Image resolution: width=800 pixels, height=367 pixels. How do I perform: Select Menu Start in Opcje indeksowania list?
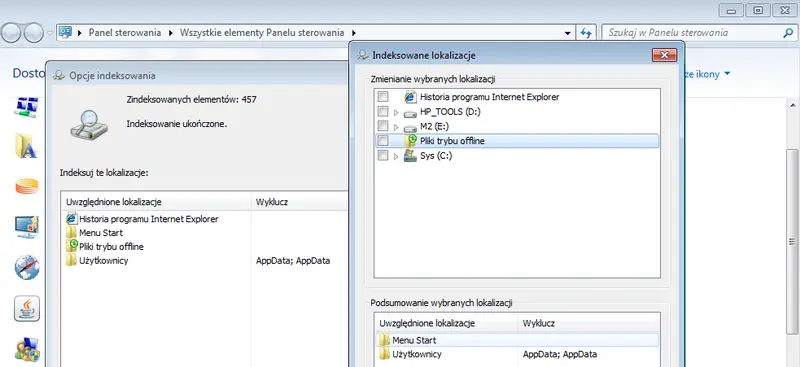[101, 233]
